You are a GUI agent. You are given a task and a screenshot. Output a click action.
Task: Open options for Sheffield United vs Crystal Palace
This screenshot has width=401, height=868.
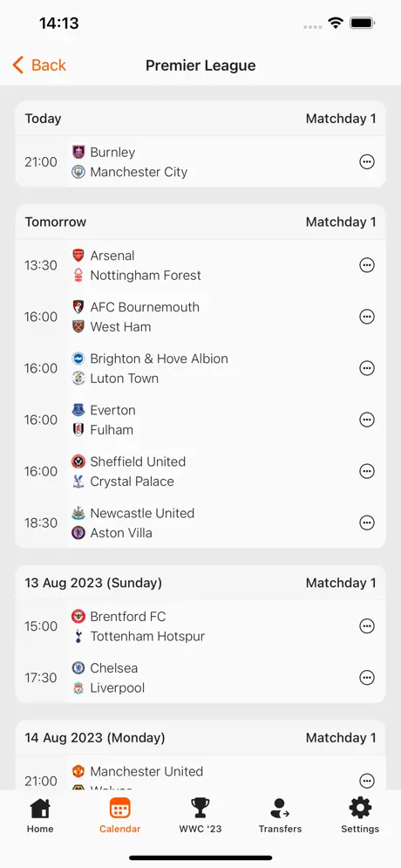tap(367, 471)
